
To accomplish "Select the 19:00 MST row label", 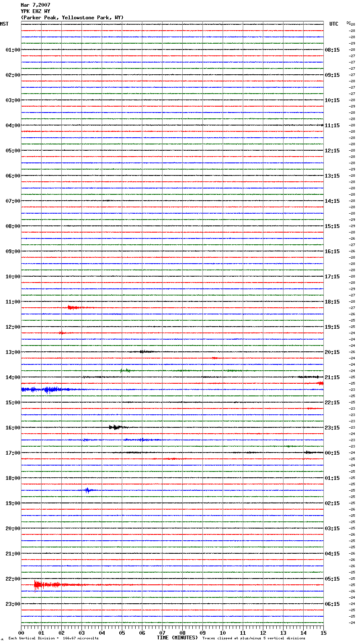I will tap(13, 503).
